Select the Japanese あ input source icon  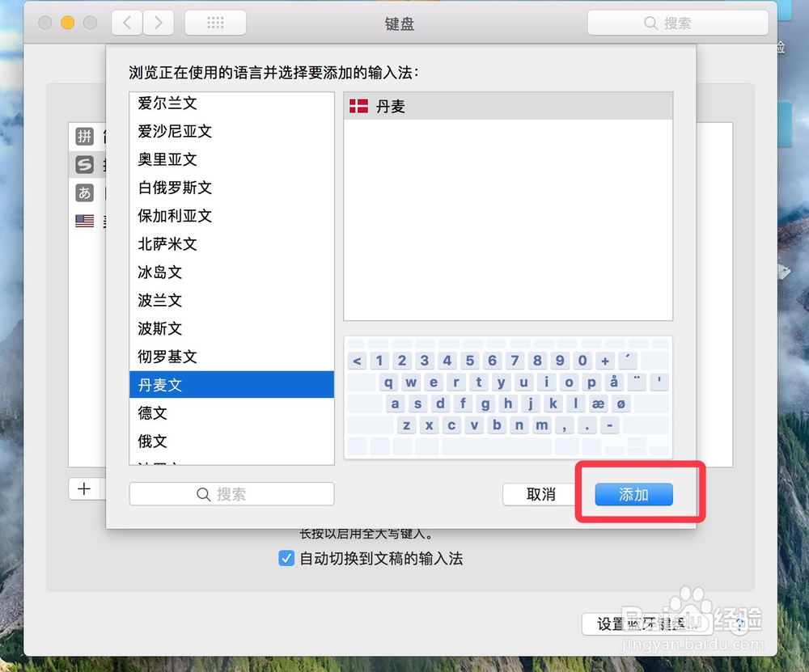point(84,193)
